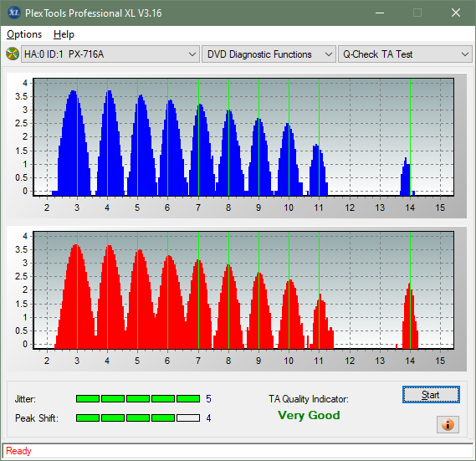Screen dimensions: 476x461
Task: Minimize the PlexTools window
Action: click(x=380, y=13)
